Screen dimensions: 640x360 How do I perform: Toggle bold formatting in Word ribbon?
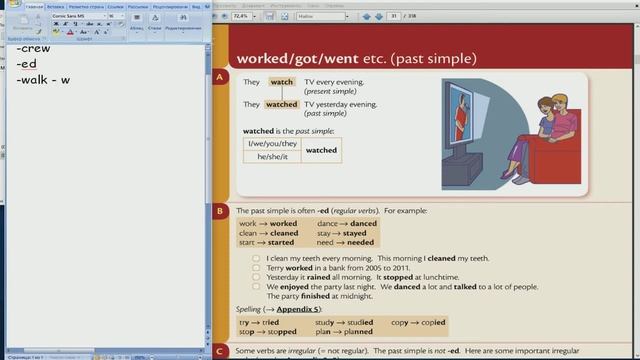point(56,24)
